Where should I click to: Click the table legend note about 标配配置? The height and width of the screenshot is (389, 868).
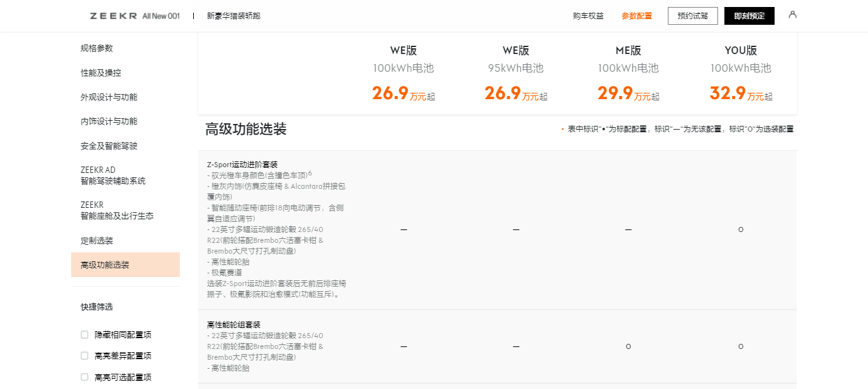pyautogui.click(x=678, y=129)
